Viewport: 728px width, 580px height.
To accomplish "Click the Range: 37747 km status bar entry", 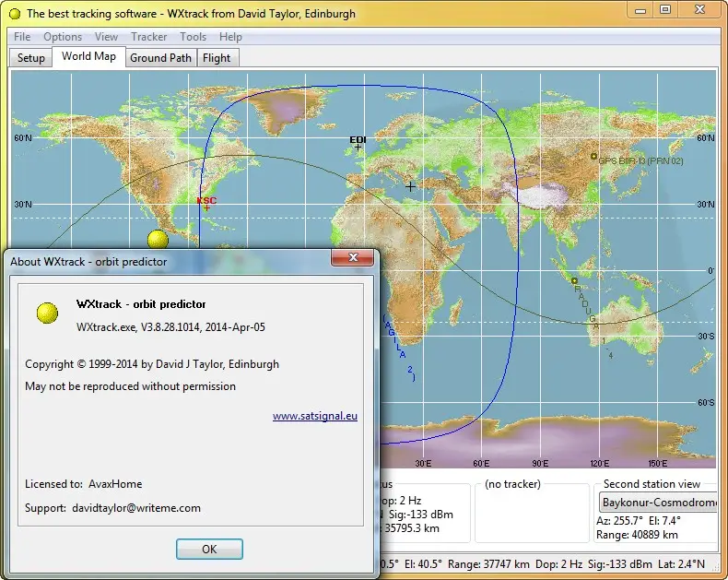I will [489, 564].
